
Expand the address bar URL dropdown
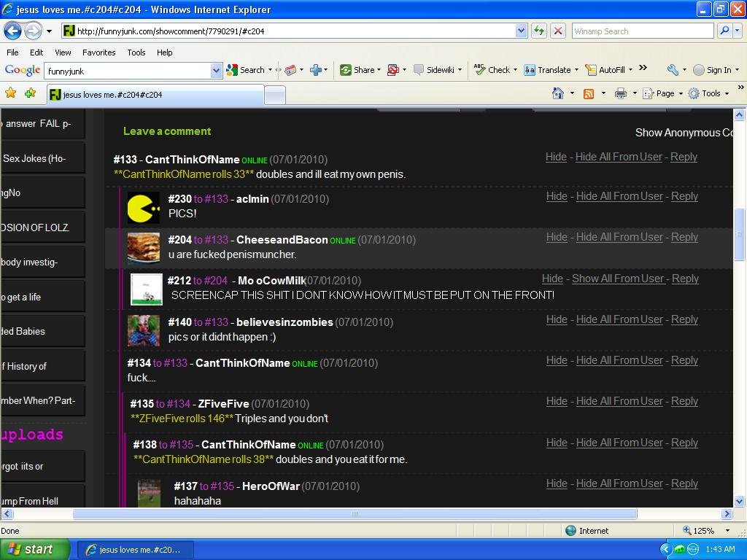point(521,31)
